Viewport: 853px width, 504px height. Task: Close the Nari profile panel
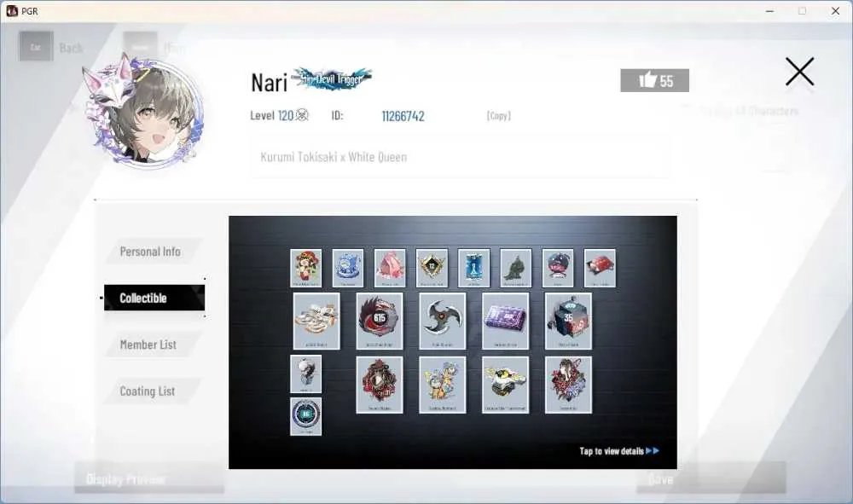(x=800, y=72)
